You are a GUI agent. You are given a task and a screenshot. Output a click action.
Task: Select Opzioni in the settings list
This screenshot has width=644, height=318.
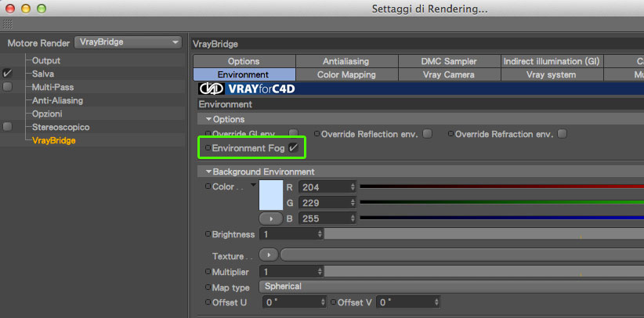tap(47, 114)
